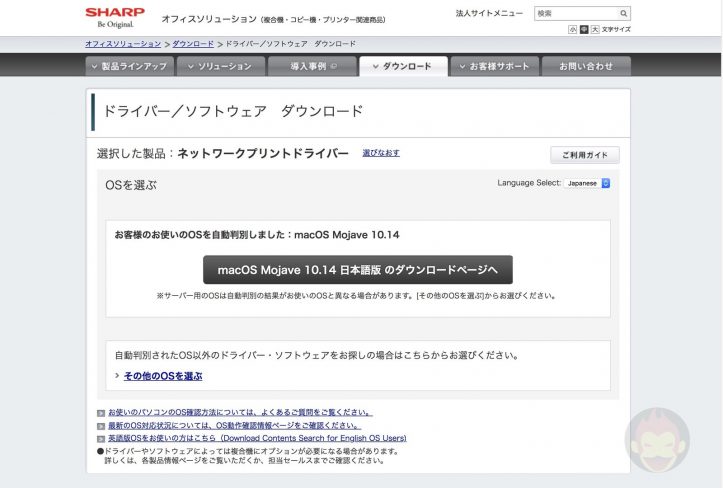This screenshot has height=488, width=723.
Task: Open OS確認方法 FAQ link
Action: [x=240, y=412]
